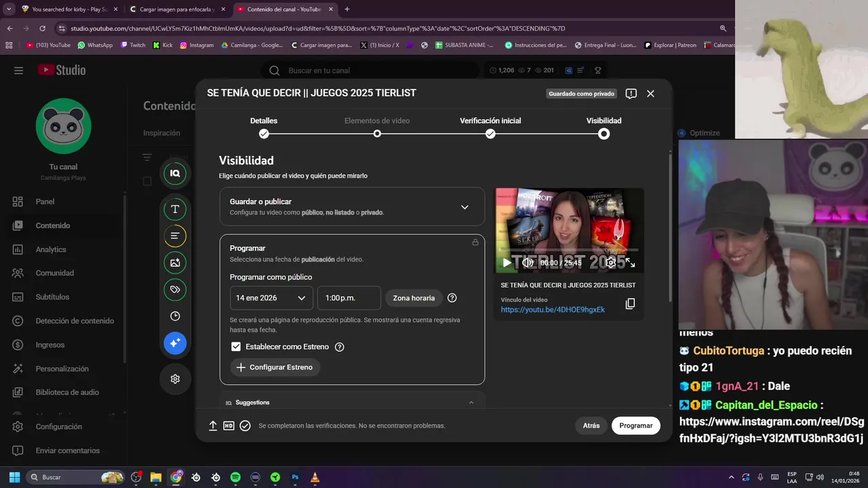Open Configuración in the left sidebar
The width and height of the screenshot is (868, 488).
63,427
